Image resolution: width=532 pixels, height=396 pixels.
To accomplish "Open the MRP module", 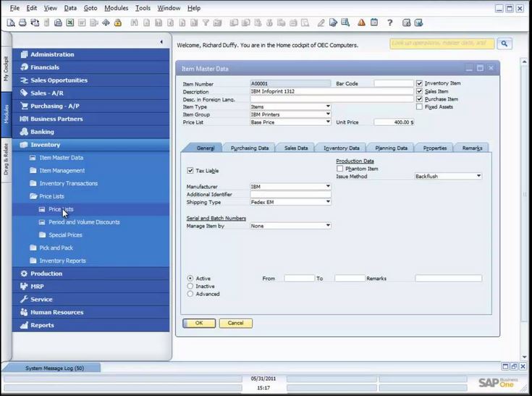I will click(91, 287).
